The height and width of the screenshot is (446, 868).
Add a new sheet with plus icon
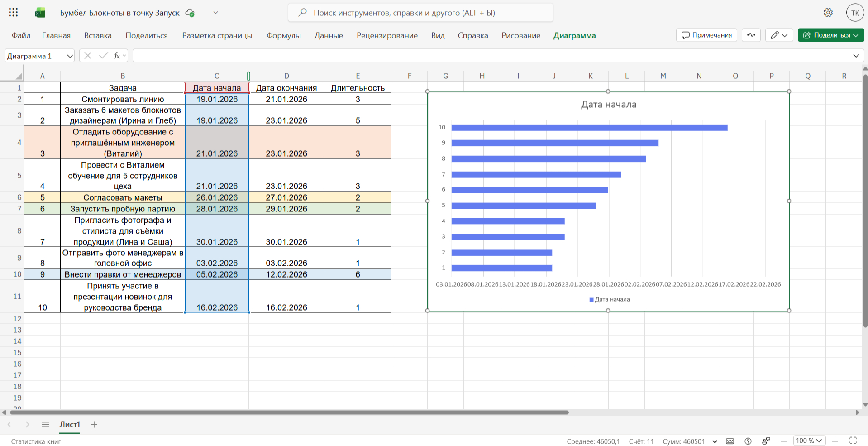pos(94,424)
